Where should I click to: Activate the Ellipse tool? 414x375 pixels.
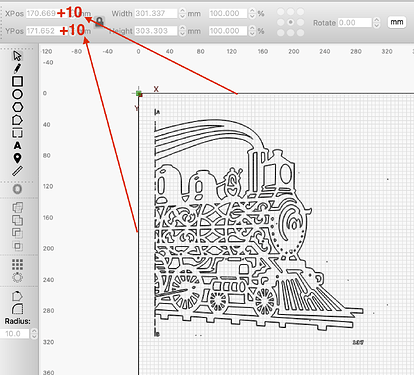coord(17,94)
